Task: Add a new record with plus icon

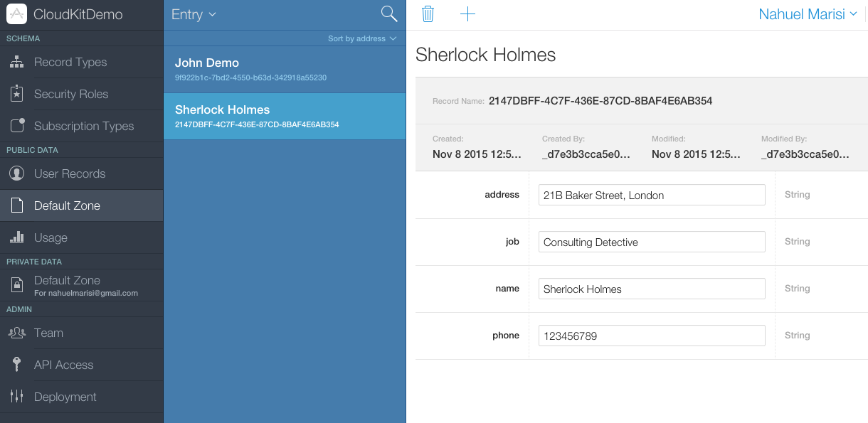Action: [467, 14]
